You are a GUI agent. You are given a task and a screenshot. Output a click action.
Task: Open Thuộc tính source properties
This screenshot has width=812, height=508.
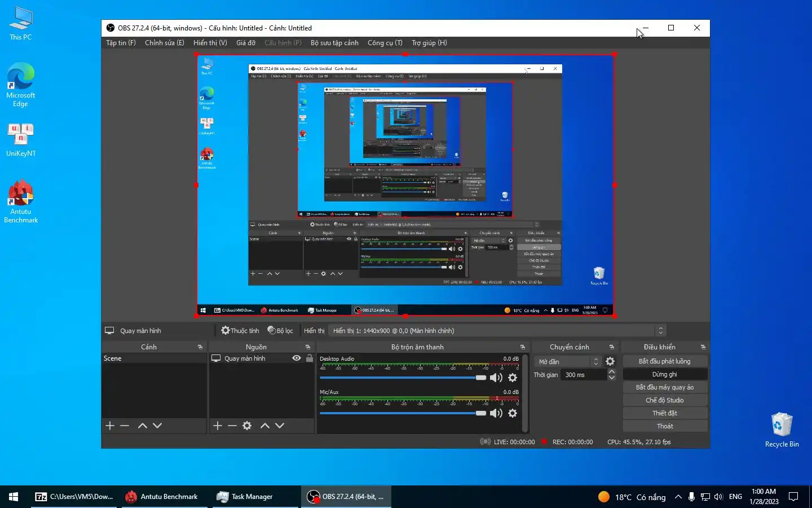tap(240, 331)
